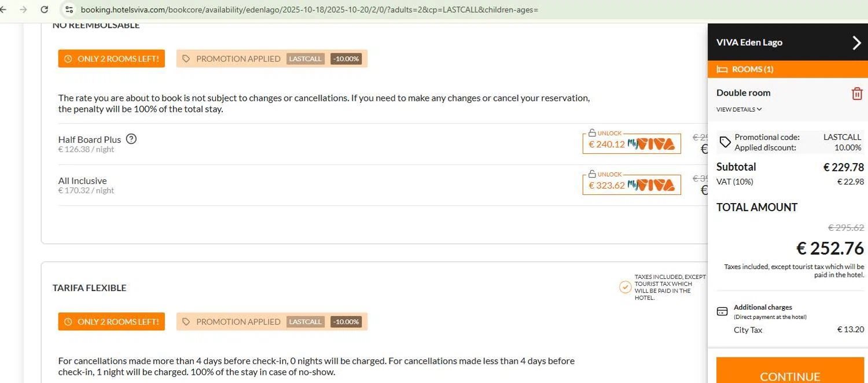
Task: Unlock the € 240.12 MyVIVA price
Action: click(631, 143)
